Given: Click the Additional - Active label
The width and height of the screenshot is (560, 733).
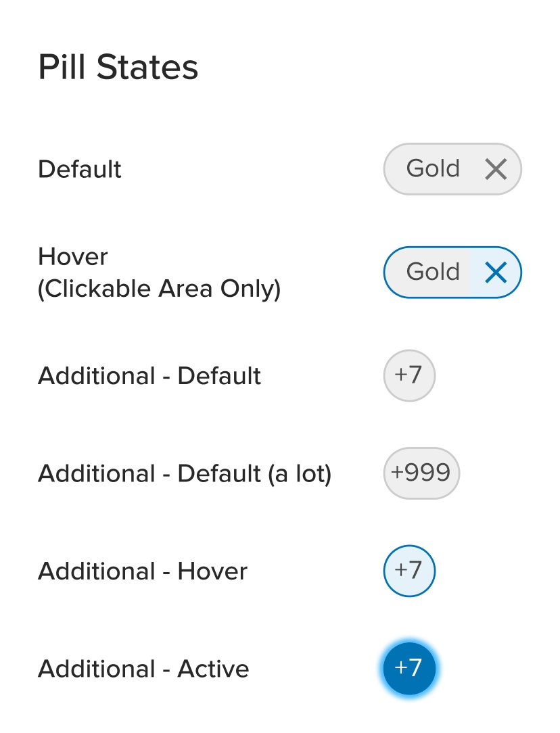Looking at the screenshot, I should 143,669.
